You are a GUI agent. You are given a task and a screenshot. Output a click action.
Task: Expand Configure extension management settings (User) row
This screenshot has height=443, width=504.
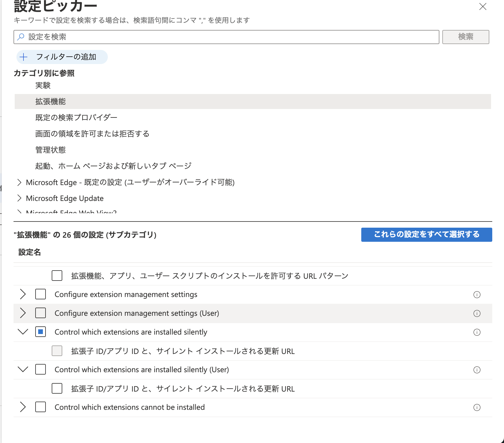pyautogui.click(x=23, y=313)
